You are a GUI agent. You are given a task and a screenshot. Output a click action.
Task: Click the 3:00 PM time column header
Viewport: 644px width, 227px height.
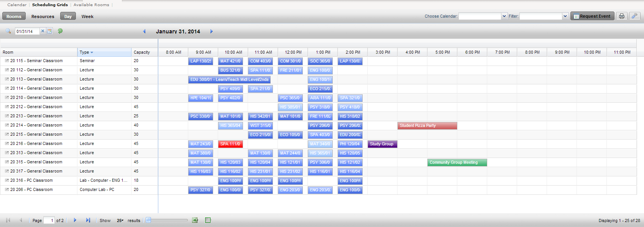383,52
